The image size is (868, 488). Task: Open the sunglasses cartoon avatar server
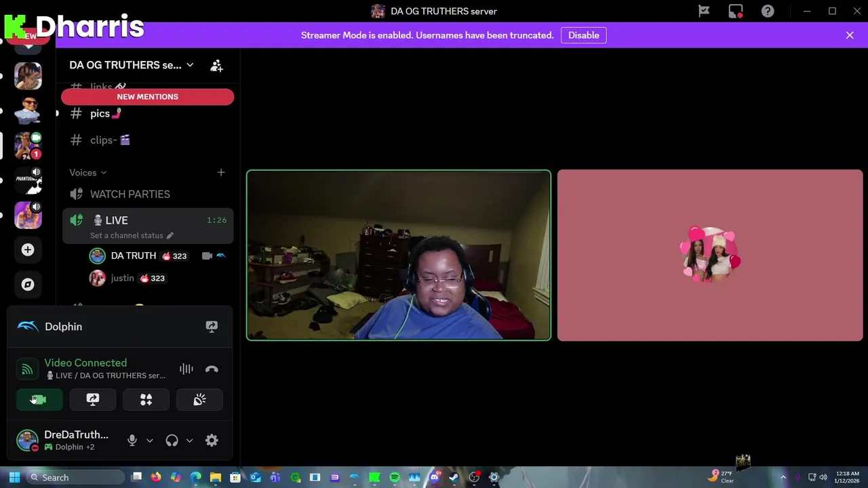pos(28,110)
